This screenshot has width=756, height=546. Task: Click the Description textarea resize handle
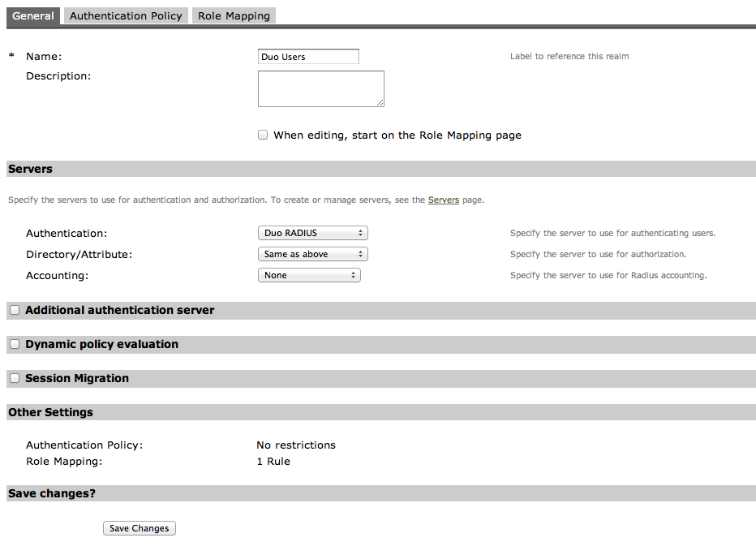[x=380, y=104]
